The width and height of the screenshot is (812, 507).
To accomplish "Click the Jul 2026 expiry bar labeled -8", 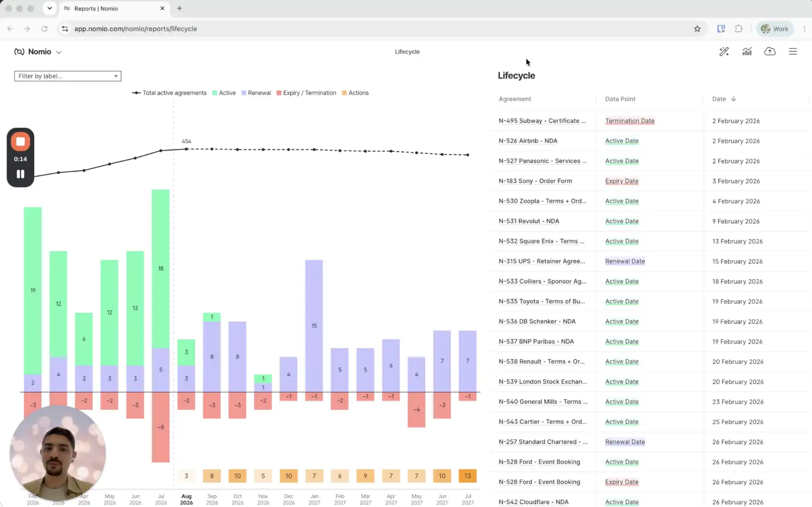I will tap(161, 427).
